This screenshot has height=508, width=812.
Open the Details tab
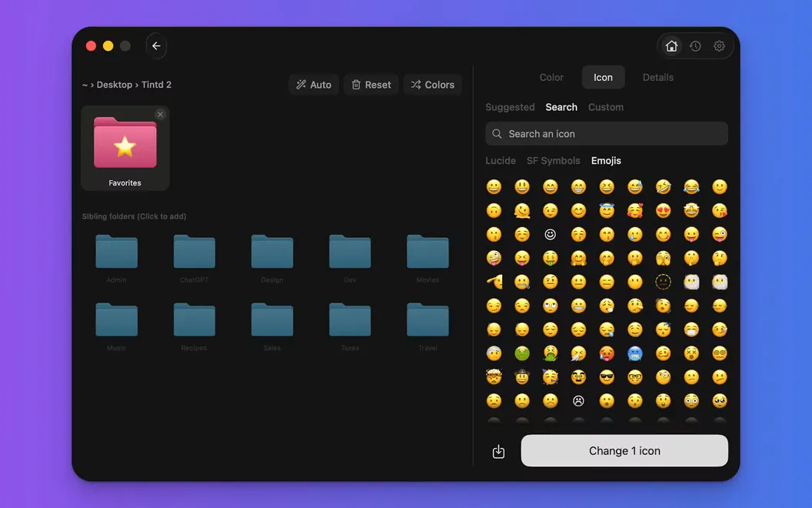pos(657,77)
